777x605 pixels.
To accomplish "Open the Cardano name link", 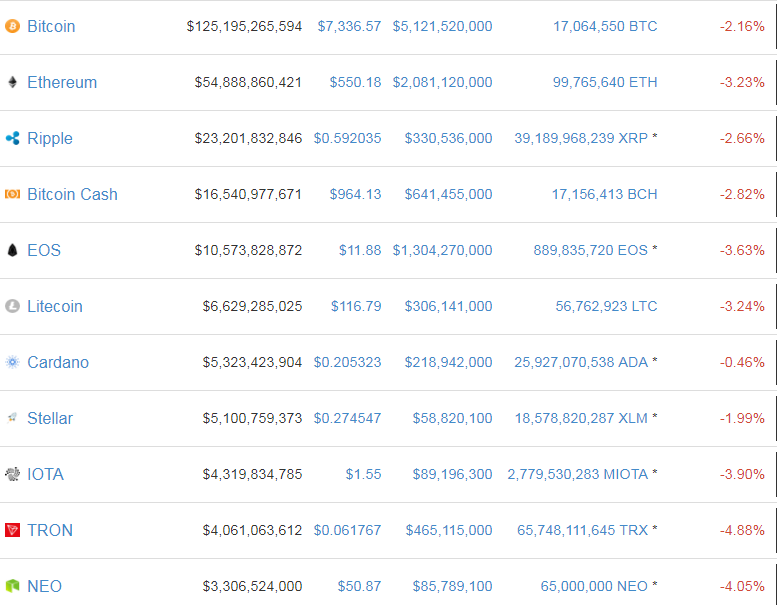I will pos(58,362).
